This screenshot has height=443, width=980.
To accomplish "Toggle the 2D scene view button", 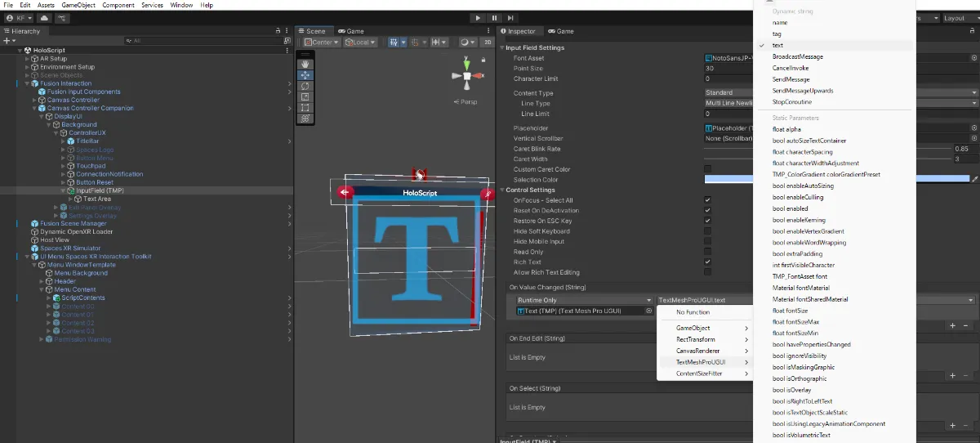I will click(488, 43).
